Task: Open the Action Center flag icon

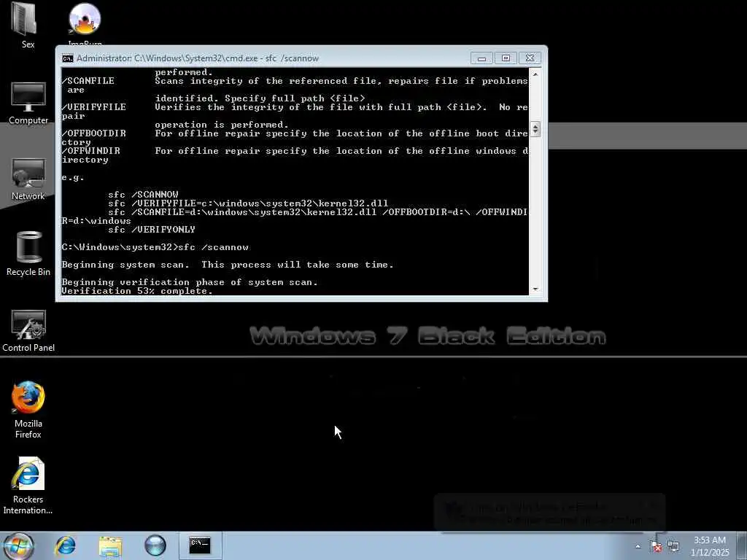Action: pos(656,546)
